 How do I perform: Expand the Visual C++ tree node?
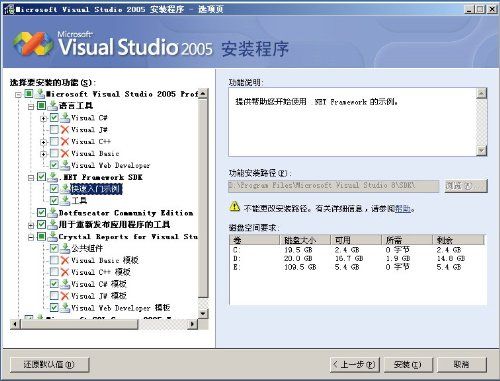pyautogui.click(x=43, y=142)
